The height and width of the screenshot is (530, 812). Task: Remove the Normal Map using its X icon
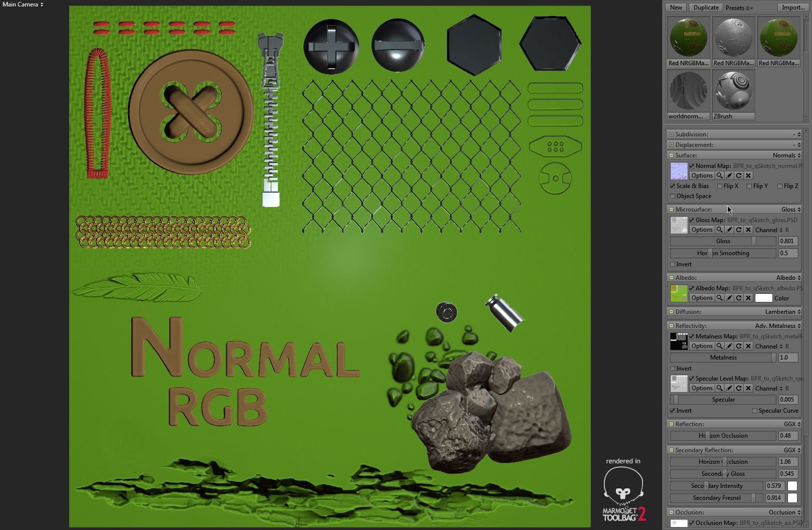pyautogui.click(x=747, y=175)
